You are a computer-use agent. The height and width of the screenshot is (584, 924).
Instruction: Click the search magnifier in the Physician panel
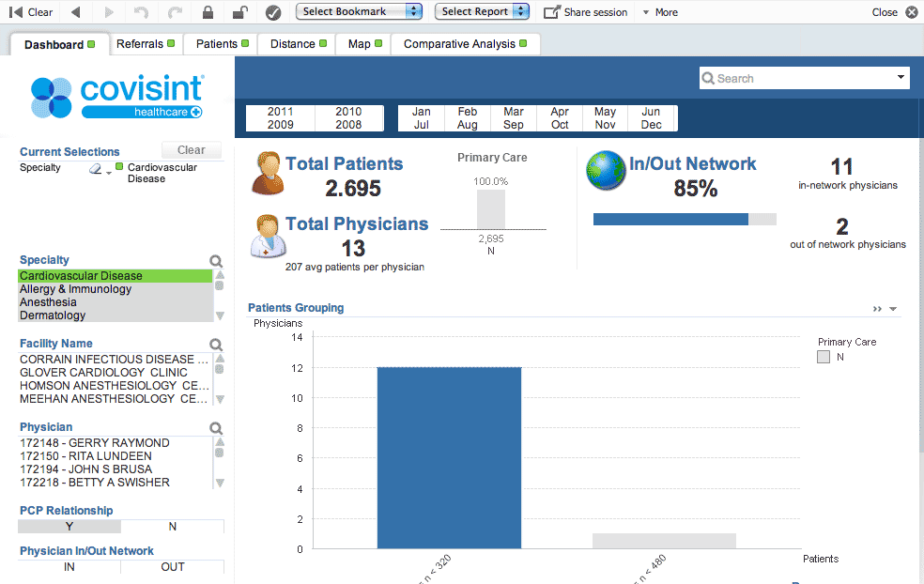click(x=216, y=427)
